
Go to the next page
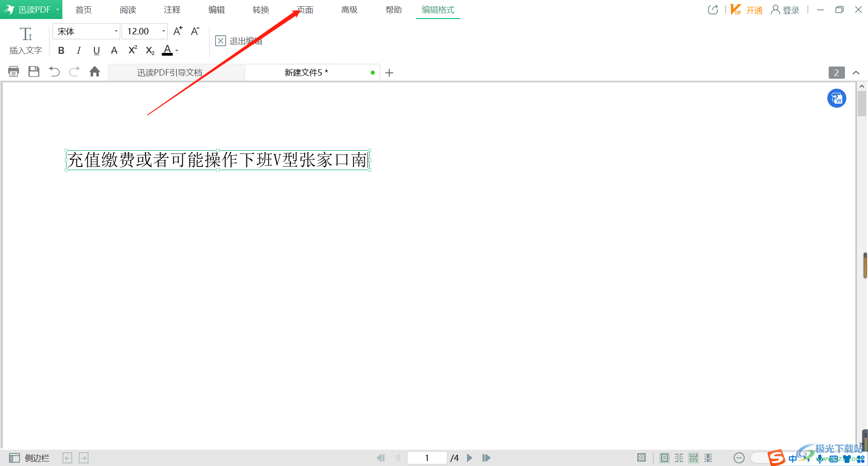pos(470,458)
